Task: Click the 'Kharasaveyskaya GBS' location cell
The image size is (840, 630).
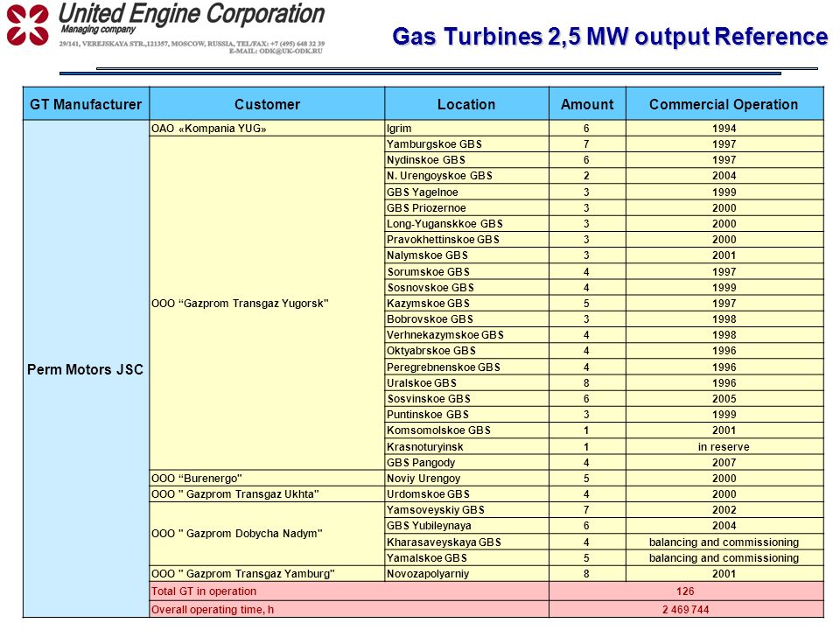Action: (x=466, y=542)
